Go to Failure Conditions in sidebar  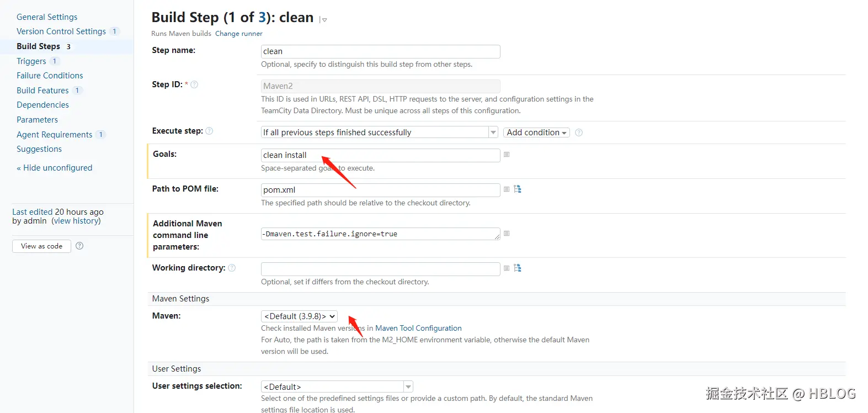50,76
